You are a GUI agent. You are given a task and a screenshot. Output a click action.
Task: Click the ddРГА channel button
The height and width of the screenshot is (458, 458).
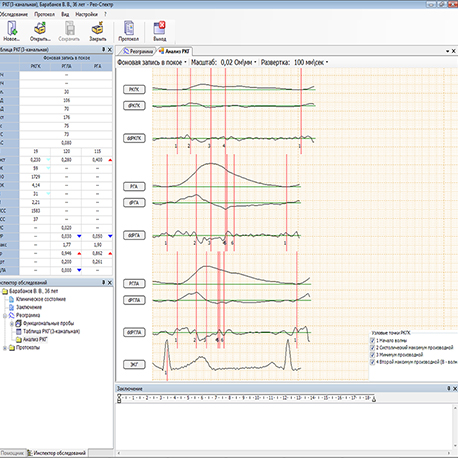[134, 235]
